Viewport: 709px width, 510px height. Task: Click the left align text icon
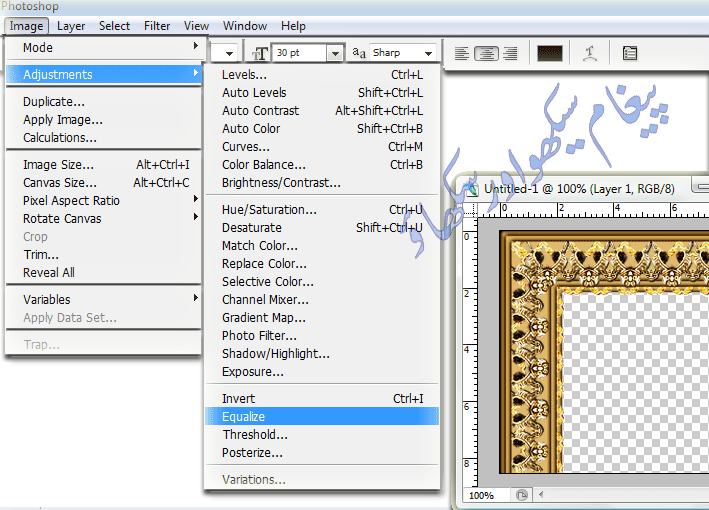coord(461,53)
